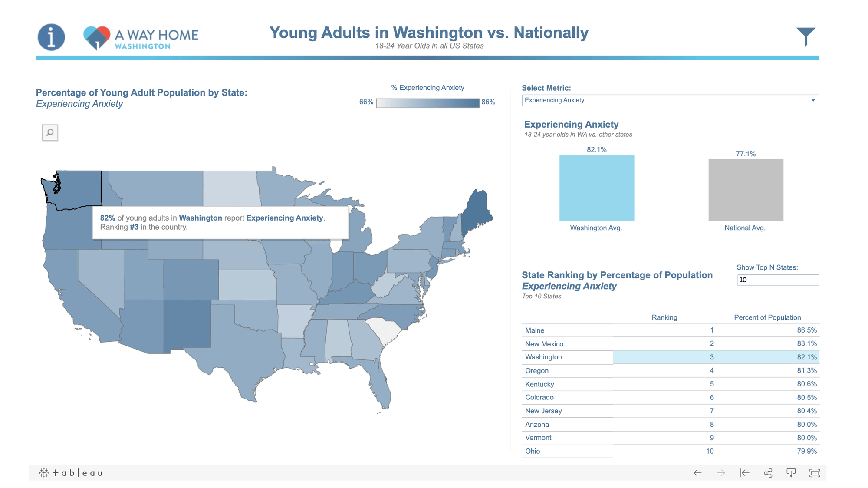Activate the map search magnifier

click(x=49, y=132)
